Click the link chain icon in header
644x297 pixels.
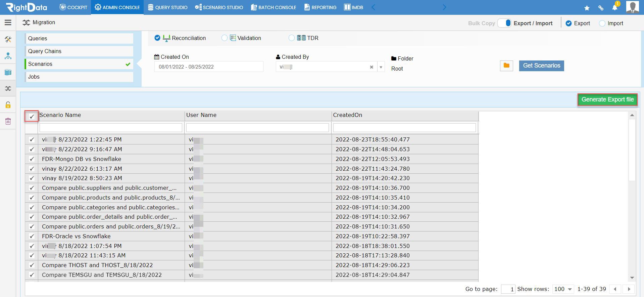click(601, 8)
